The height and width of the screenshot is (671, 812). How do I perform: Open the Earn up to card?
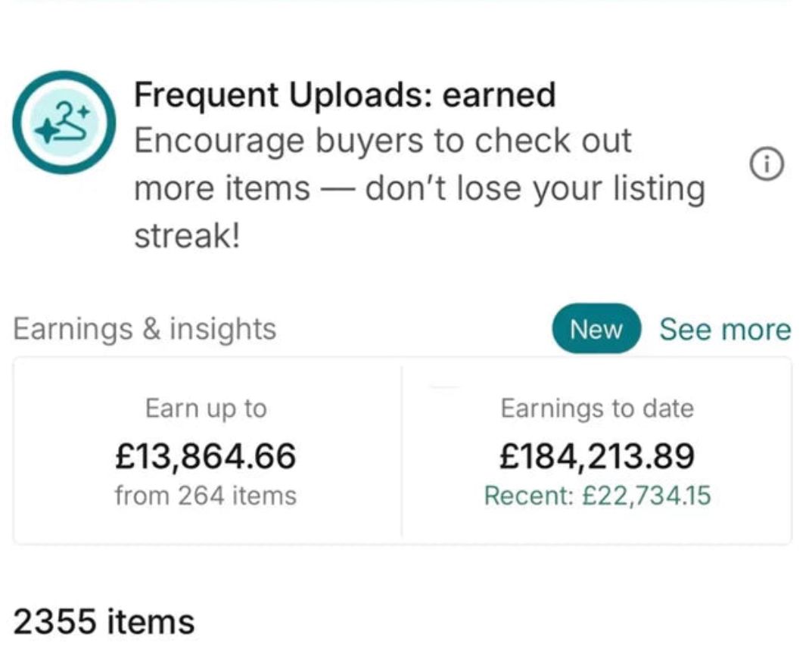[207, 450]
